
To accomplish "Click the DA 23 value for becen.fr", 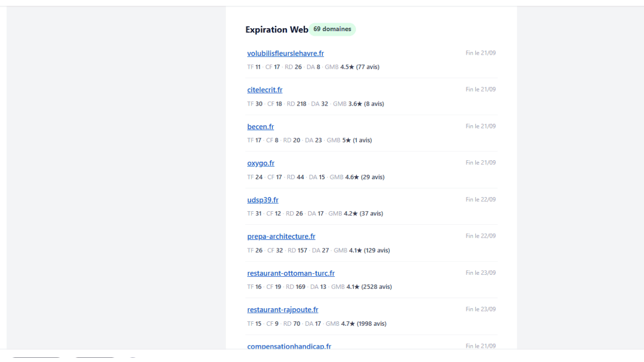I will (314, 140).
